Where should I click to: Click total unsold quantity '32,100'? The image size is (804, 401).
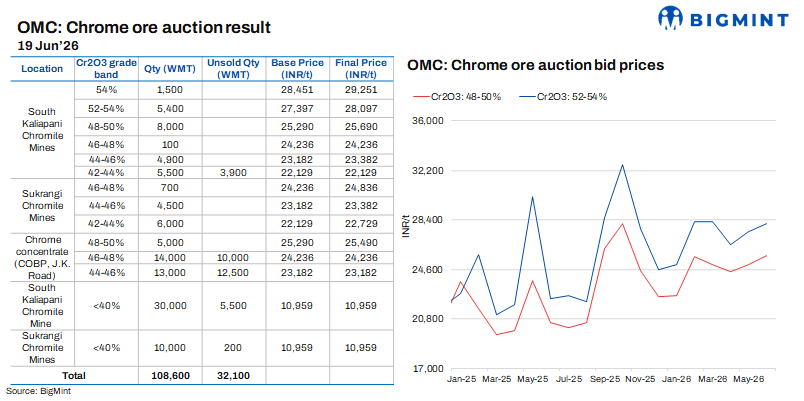235,376
